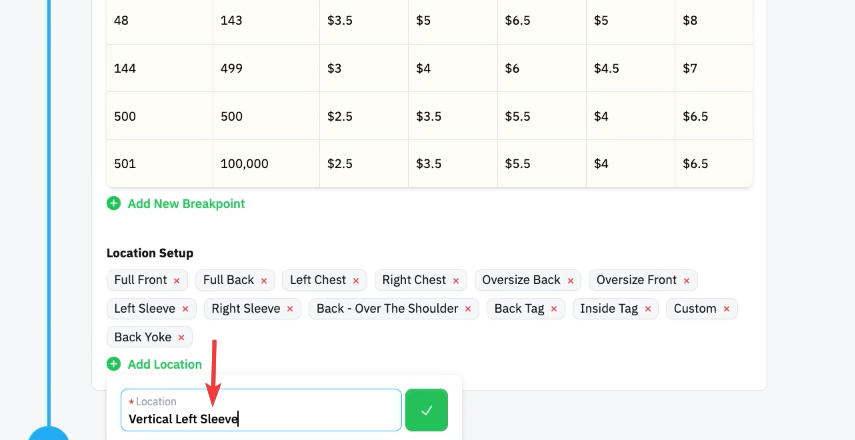Image resolution: width=855 pixels, height=440 pixels.
Task: Remove the Full Front location tag
Action: (x=176, y=281)
